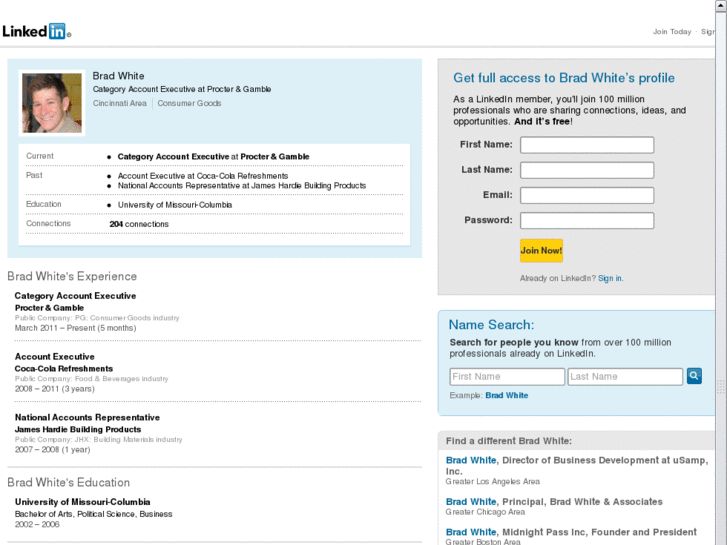Click into the Email field

click(x=587, y=195)
